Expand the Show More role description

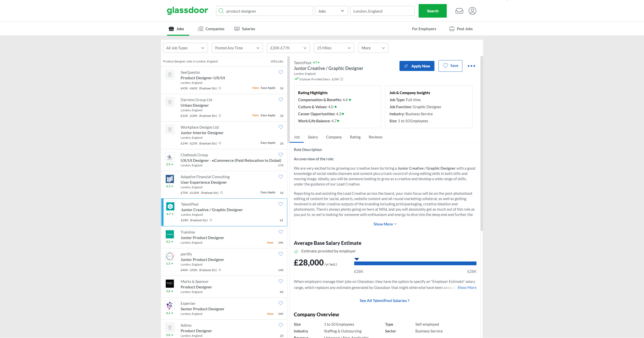384,224
